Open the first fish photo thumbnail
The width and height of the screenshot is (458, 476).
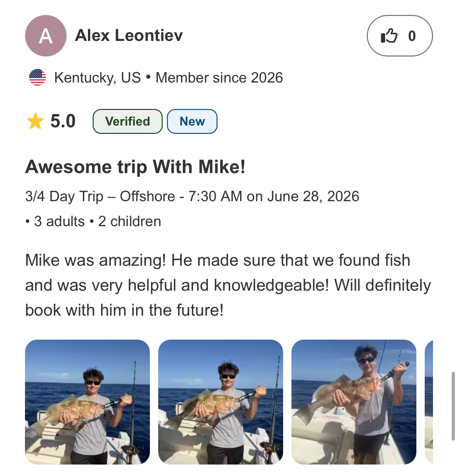(x=87, y=402)
